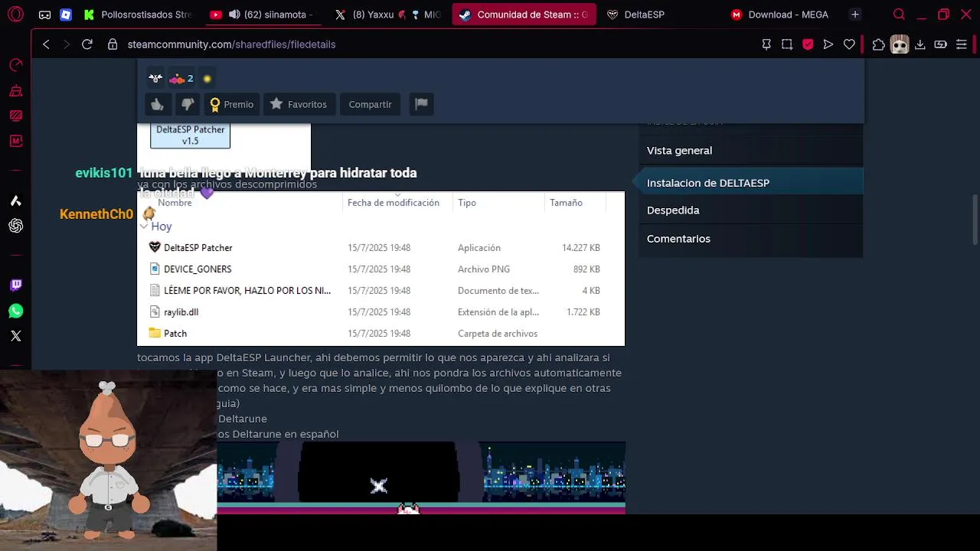Go to Vista general section

(750, 151)
